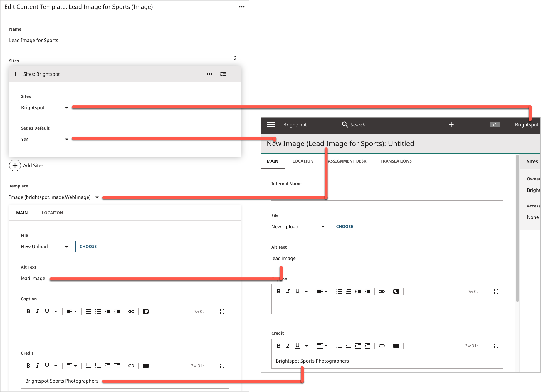Click the plus icon in the Brightspot header
The height and width of the screenshot is (392, 541).
(x=451, y=125)
